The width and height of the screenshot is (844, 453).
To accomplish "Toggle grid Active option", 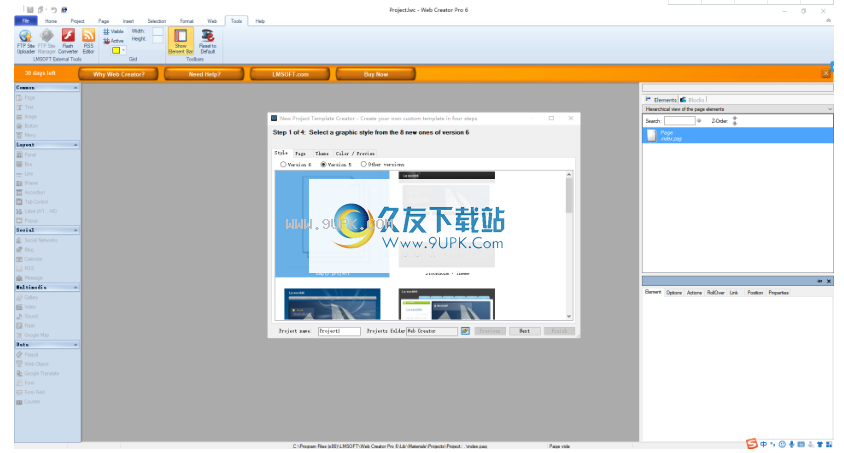I will [x=113, y=41].
